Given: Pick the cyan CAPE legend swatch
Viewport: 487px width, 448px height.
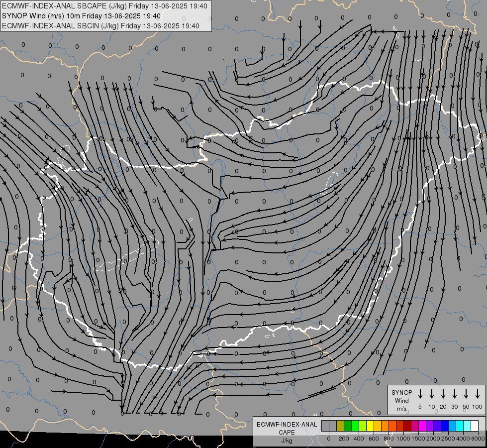Looking at the screenshot, I should pos(459,426).
